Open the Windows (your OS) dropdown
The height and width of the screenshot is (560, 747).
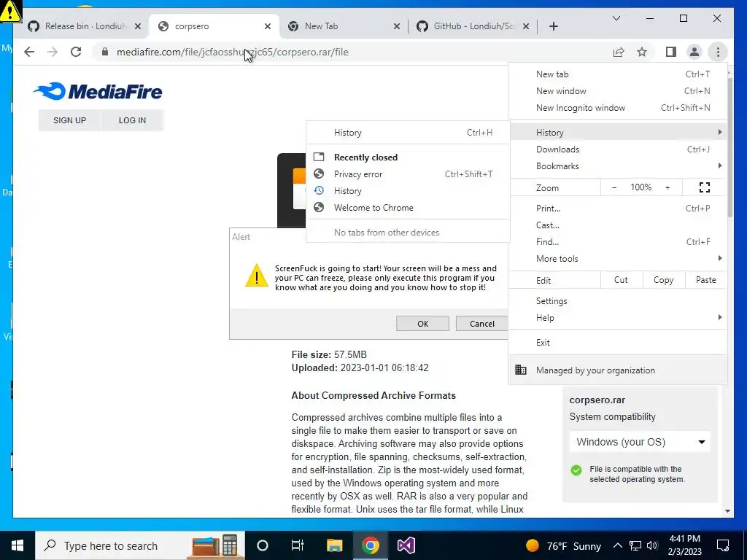pyautogui.click(x=640, y=442)
